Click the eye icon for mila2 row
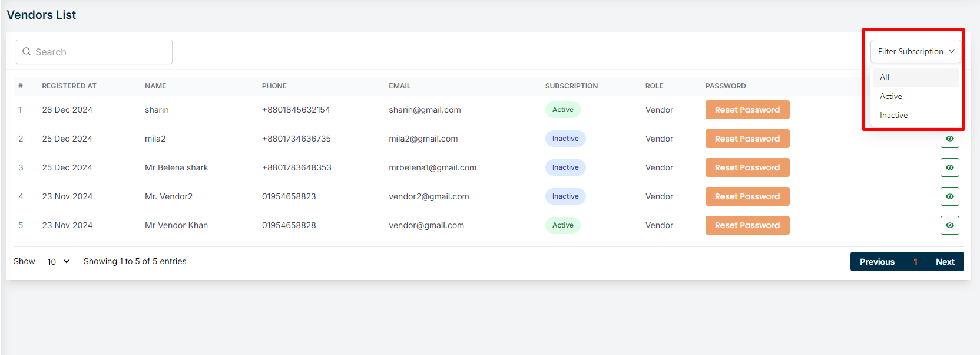The image size is (980, 355). 949,139
